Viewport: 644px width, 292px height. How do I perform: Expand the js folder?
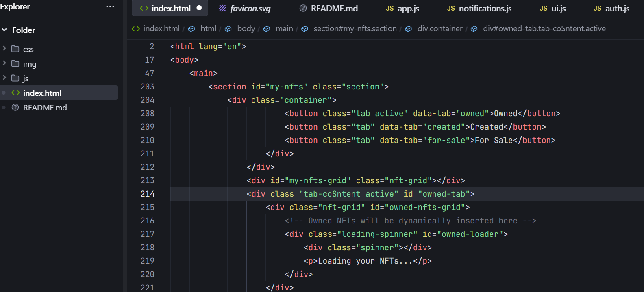tap(4, 78)
